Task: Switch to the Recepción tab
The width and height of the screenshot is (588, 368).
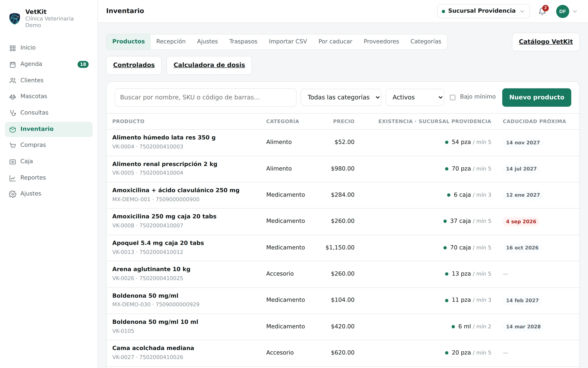Action: tap(171, 42)
